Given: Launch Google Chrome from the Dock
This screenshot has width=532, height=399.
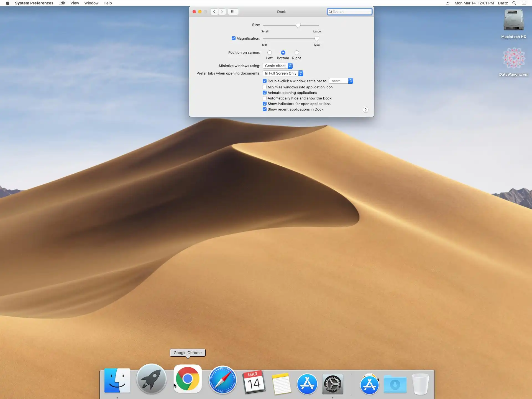Looking at the screenshot, I should 188,378.
